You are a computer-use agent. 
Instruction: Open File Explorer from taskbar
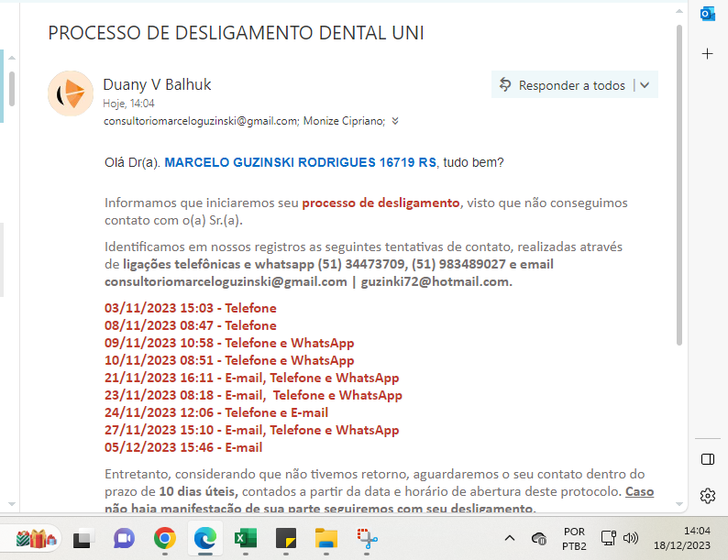(327, 538)
